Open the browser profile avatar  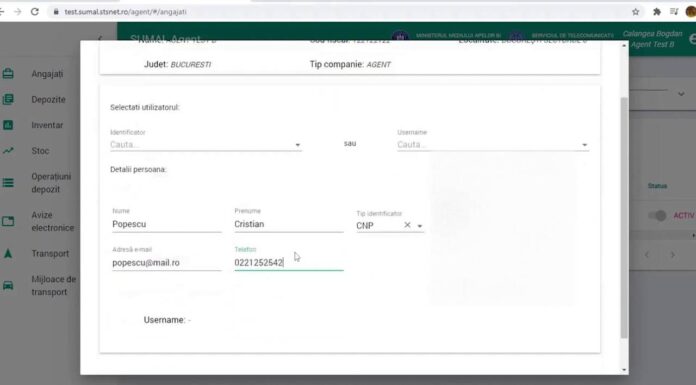click(691, 12)
